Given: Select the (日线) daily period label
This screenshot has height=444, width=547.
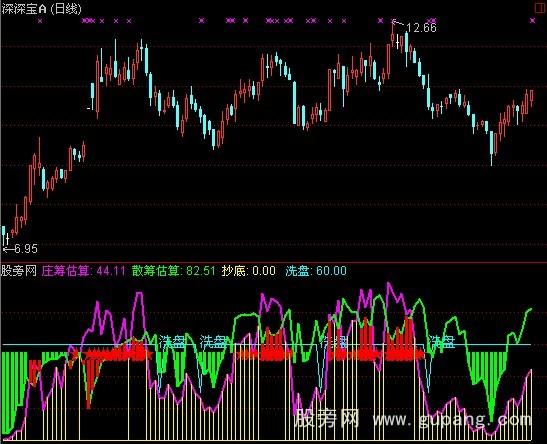Looking at the screenshot, I should (66, 9).
